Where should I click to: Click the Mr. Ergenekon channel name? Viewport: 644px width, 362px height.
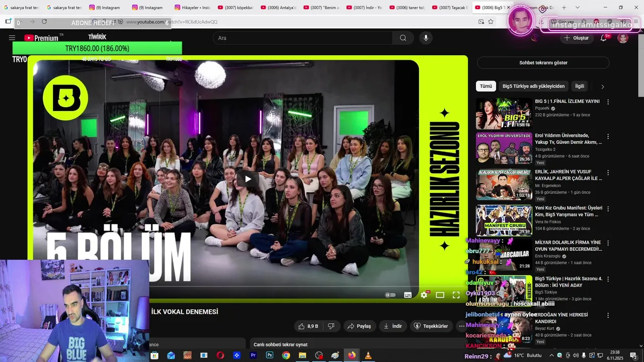click(x=548, y=186)
